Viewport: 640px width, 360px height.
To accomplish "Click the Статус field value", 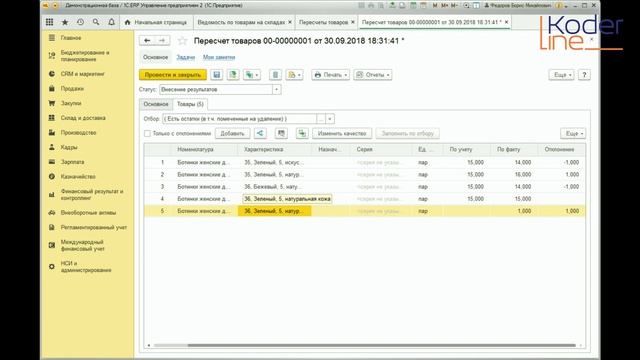I will pyautogui.click(x=216, y=89).
